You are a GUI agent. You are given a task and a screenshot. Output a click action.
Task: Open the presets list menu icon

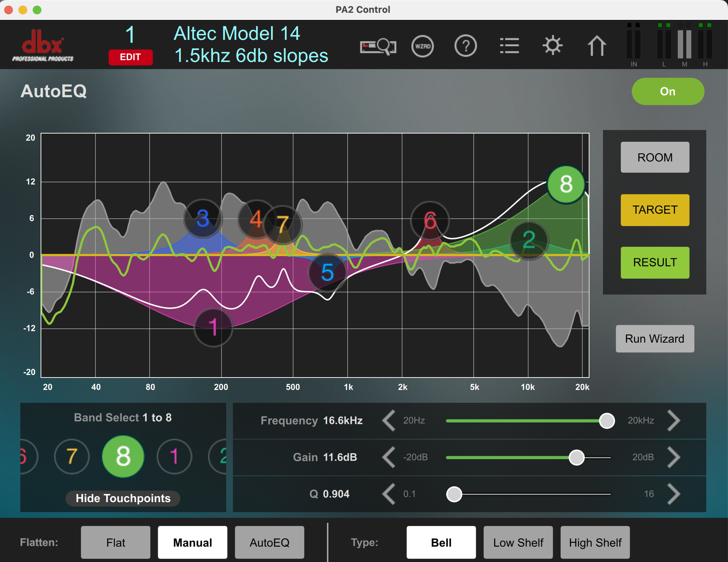(509, 46)
